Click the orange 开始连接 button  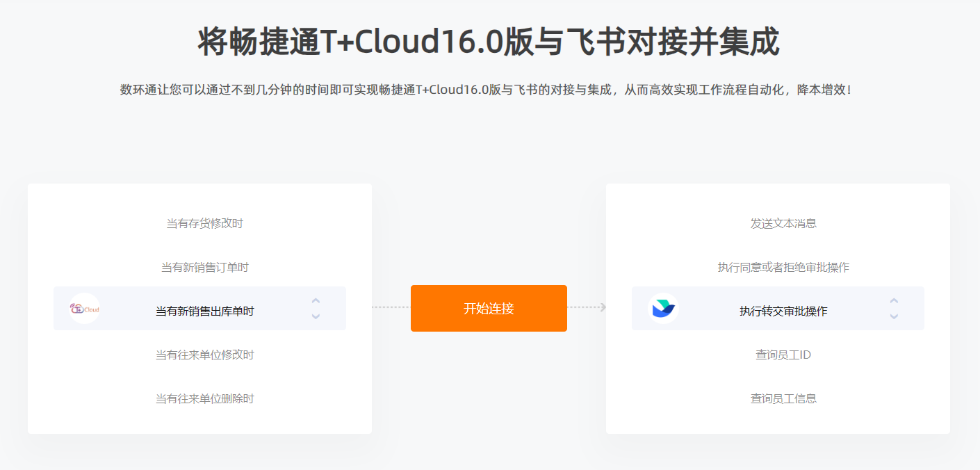coord(489,308)
